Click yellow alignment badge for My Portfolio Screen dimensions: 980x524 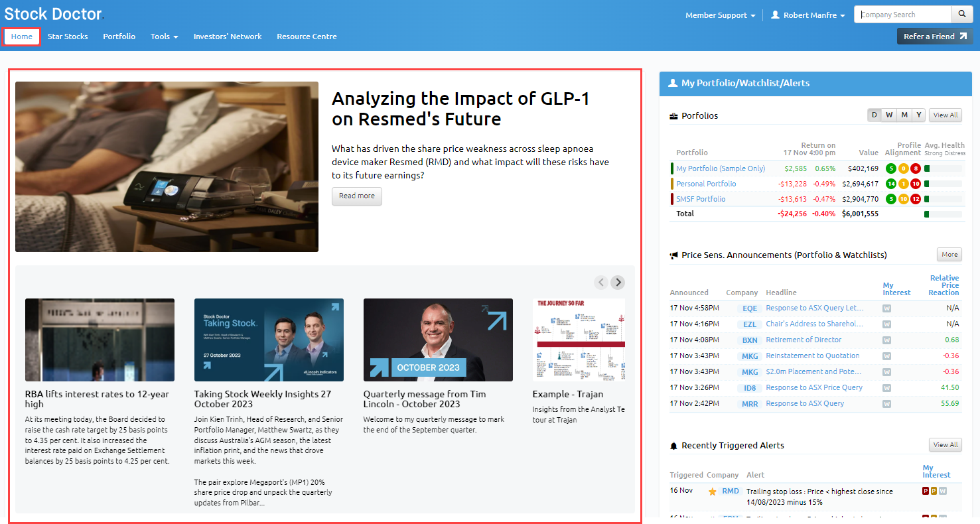point(903,168)
